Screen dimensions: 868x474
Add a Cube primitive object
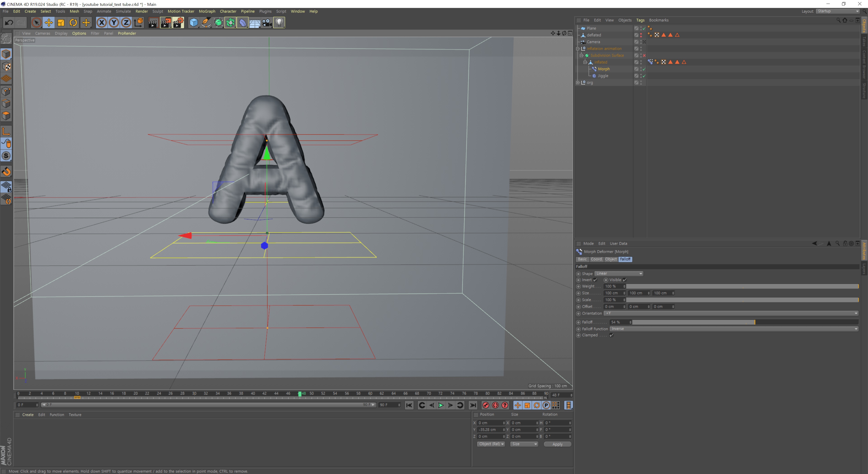[x=194, y=23]
